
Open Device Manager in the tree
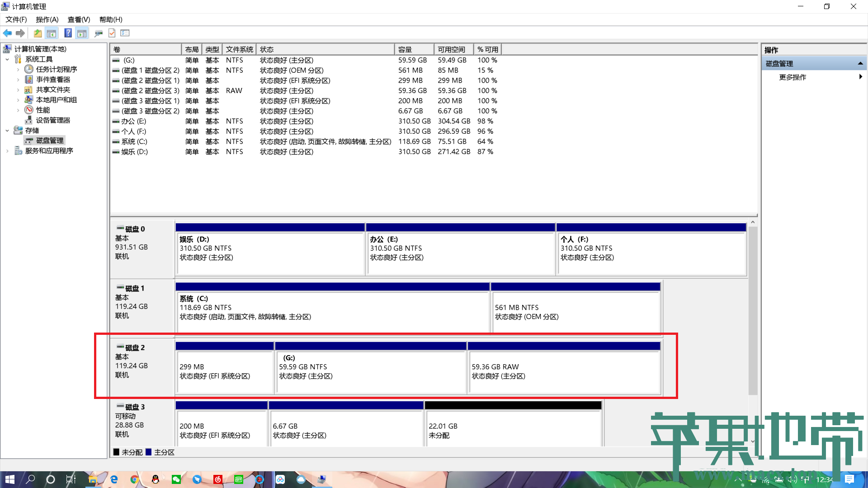point(53,120)
